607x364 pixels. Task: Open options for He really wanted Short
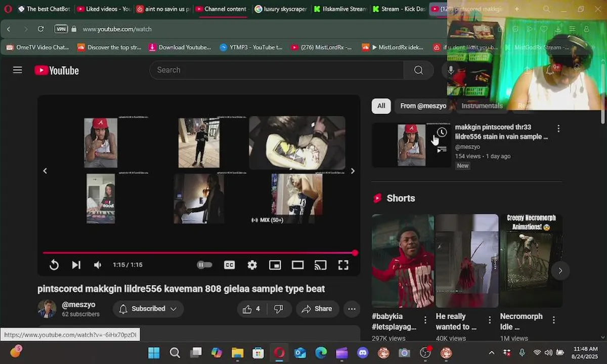coord(490,320)
